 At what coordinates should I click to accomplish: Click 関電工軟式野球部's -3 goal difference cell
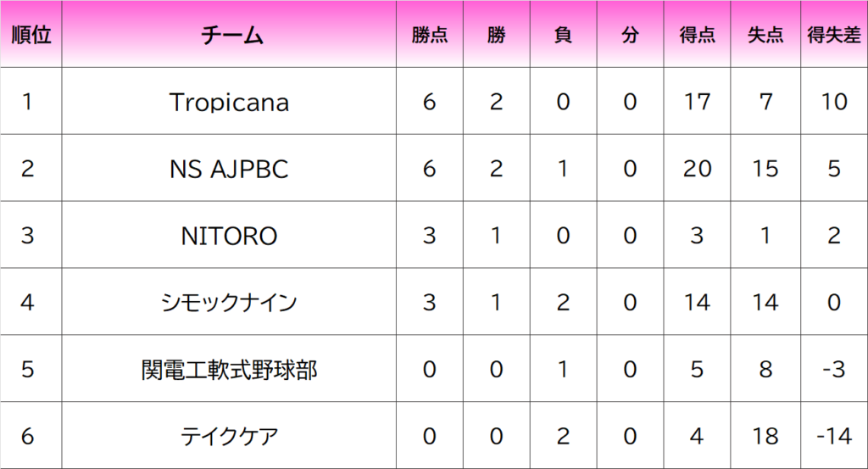834,369
